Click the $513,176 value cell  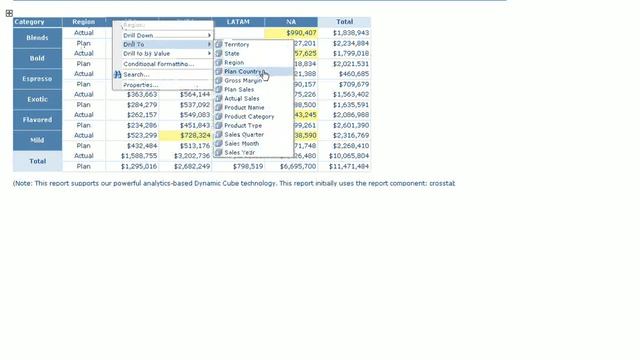click(x=185, y=146)
